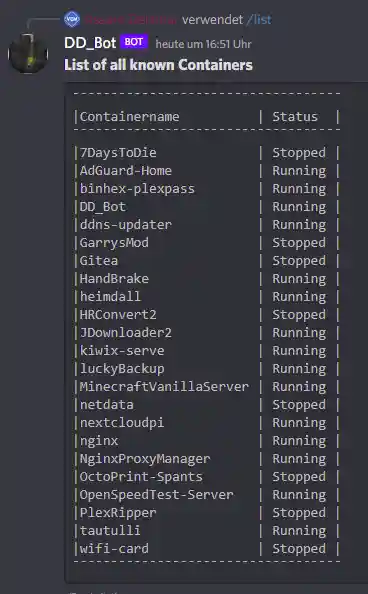Click the word verwendet in reply line

(x=212, y=19)
